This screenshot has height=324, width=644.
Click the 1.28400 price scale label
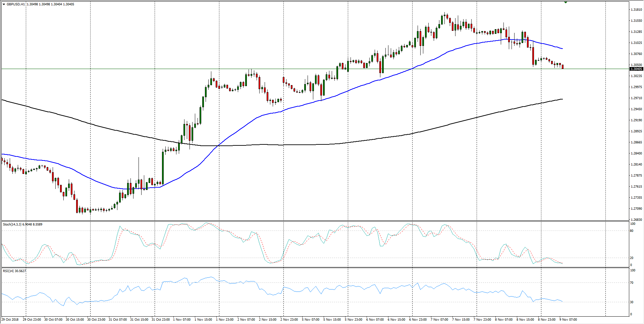click(x=636, y=153)
